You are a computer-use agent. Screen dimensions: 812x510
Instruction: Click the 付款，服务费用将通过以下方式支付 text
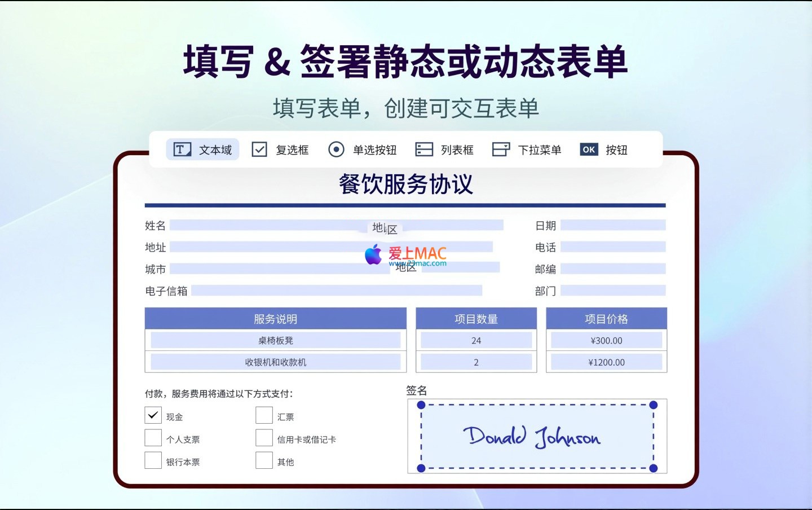click(x=219, y=394)
